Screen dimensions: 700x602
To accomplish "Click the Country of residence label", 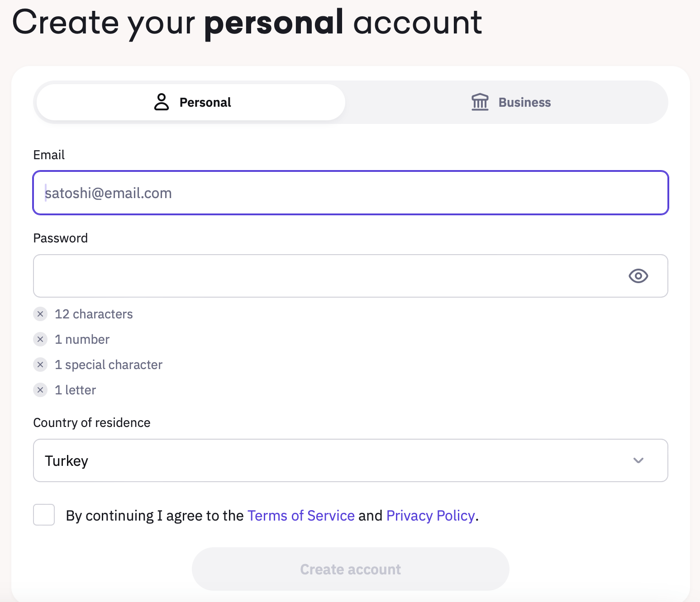I will [x=92, y=423].
